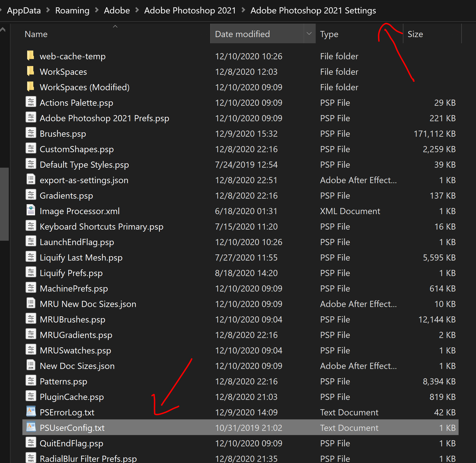Click the WorkSpaces folder icon
Image resolution: width=476 pixels, height=463 pixels.
coord(30,71)
